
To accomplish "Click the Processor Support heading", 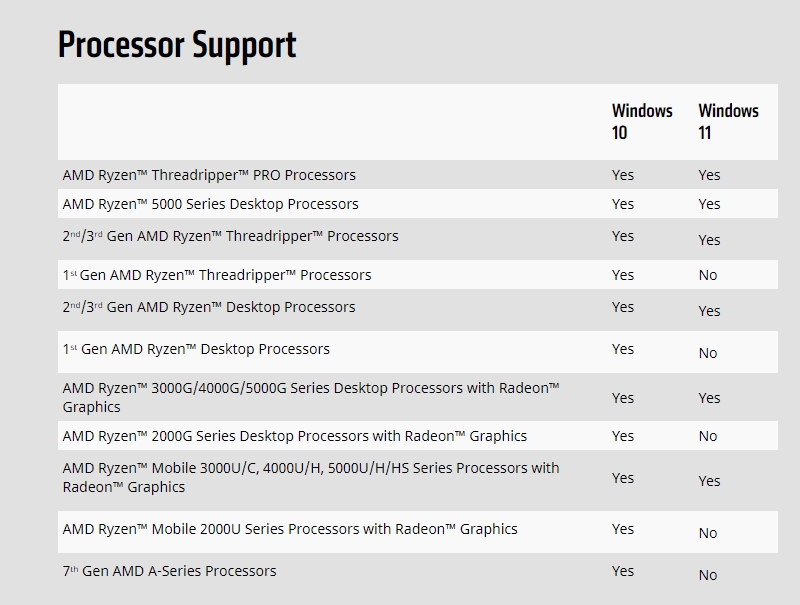I will tap(177, 45).
